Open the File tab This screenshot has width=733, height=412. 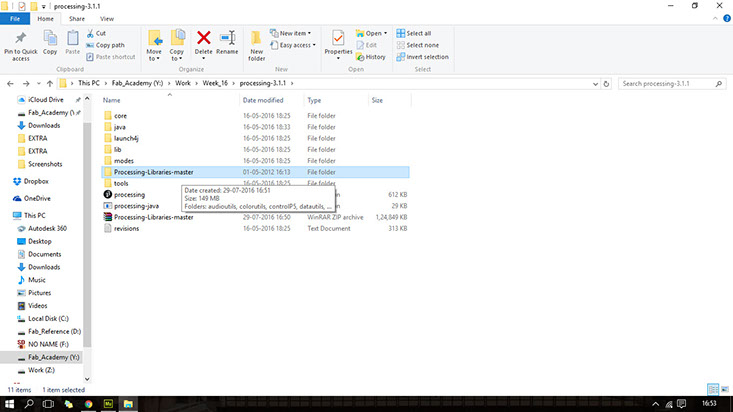[15, 19]
